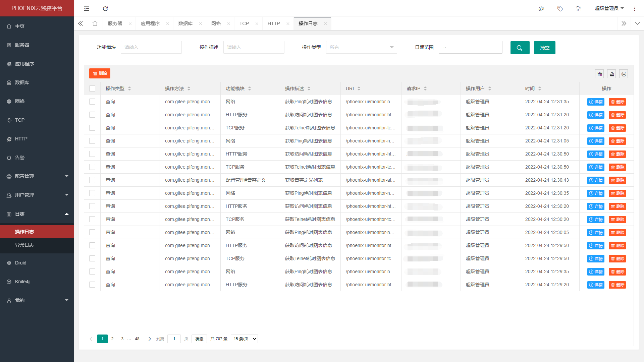Image resolution: width=644 pixels, height=362 pixels.
Task: Select 异常日志 in the sidebar menu
Action: [x=24, y=245]
